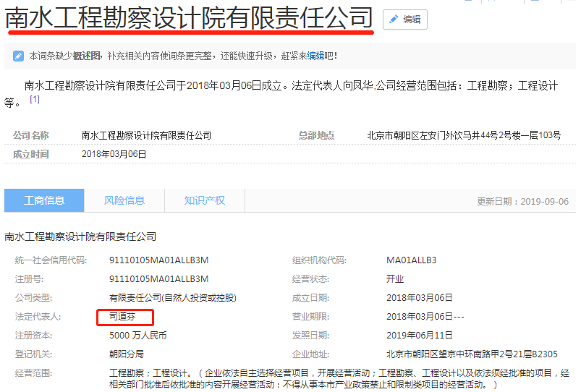Image resolution: width=581 pixels, height=392 pixels.
Task: Click the 更新日期 2019-09-06 text
Action: click(x=522, y=201)
